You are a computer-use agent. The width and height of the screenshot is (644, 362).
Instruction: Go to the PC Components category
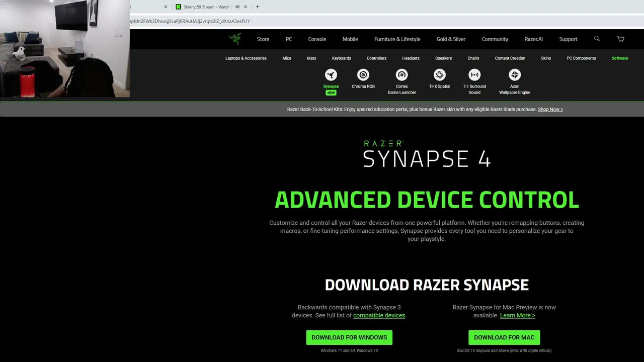[x=581, y=58]
